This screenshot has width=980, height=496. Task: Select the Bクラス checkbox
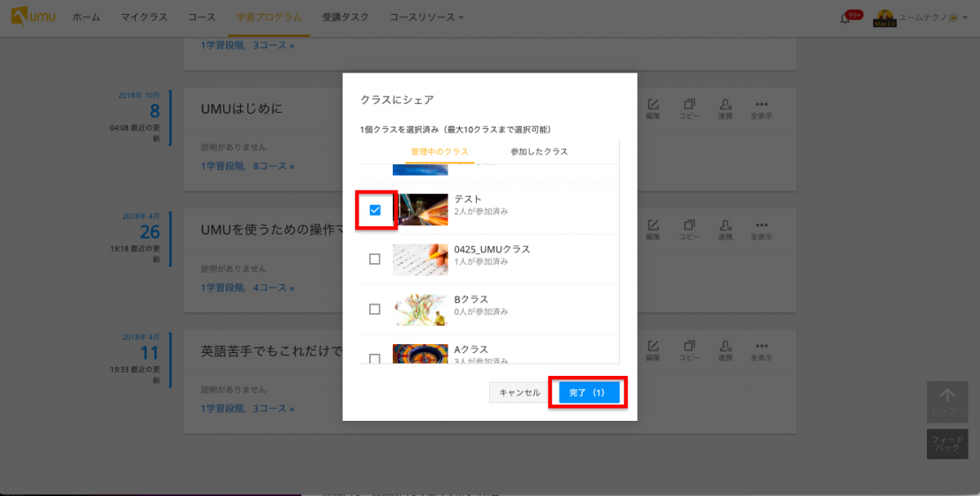(x=375, y=309)
